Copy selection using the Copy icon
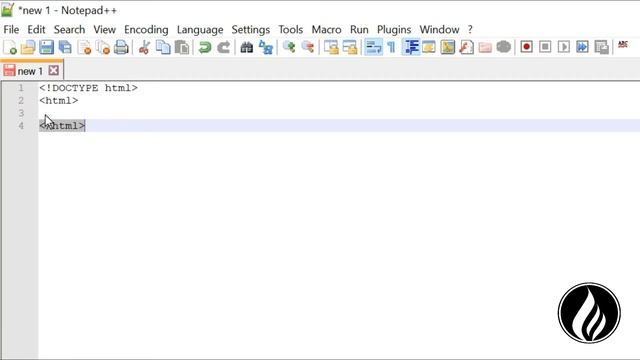The image size is (640, 360). tap(163, 47)
